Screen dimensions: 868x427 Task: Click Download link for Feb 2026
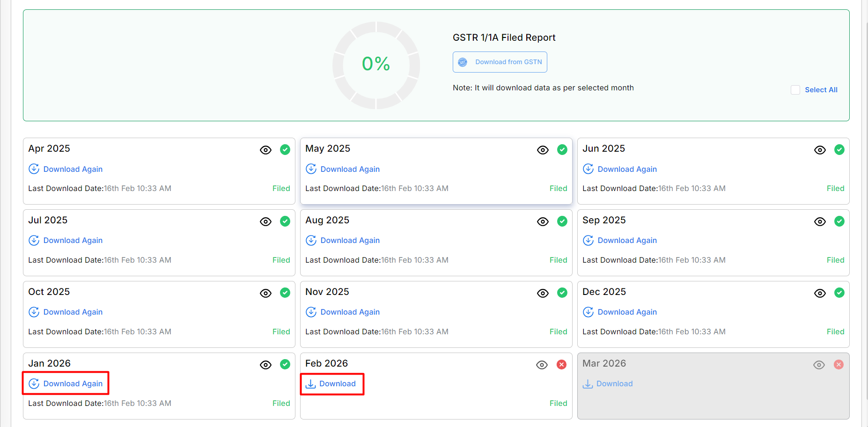(338, 384)
